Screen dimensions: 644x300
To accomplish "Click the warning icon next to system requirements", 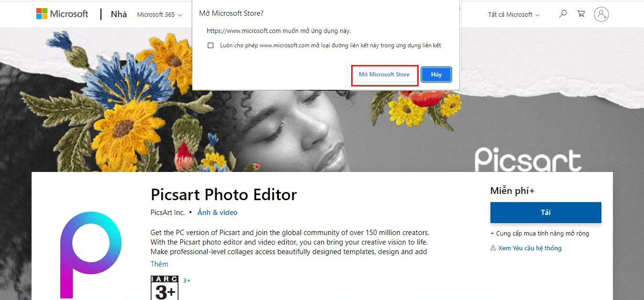I will point(493,248).
